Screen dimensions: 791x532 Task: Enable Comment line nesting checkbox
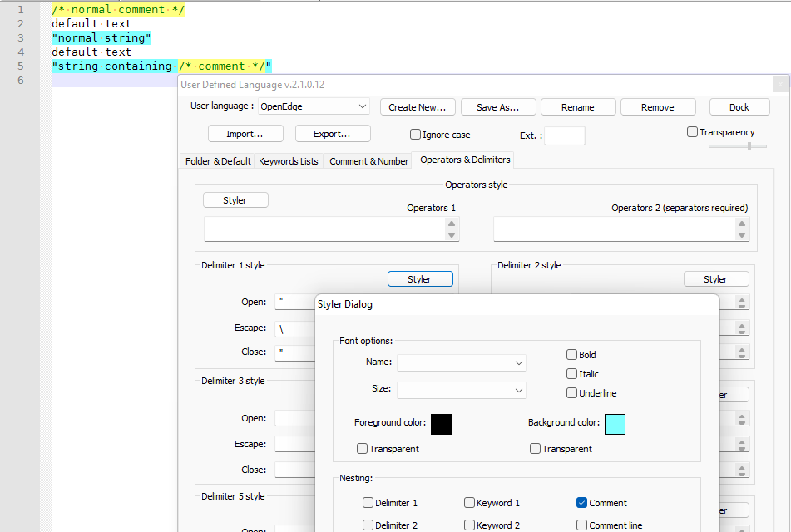[581, 525]
